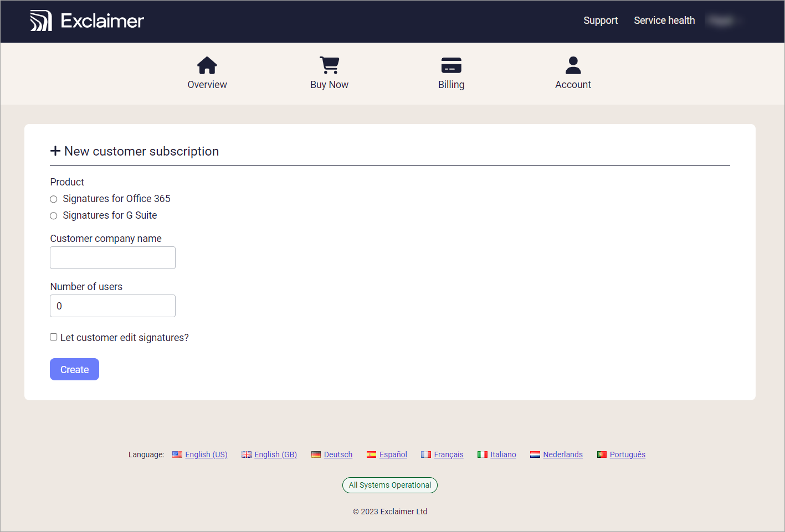
Task: Click the Exclaimer logo icon
Action: coord(41,21)
